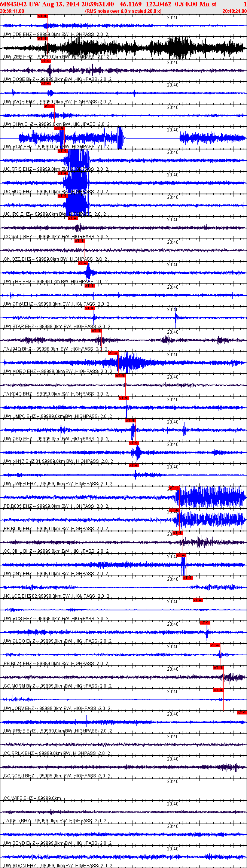Select the red pick marker on UW JORV trace
Viewport: 247px width, 868px height.
tap(218, 690)
